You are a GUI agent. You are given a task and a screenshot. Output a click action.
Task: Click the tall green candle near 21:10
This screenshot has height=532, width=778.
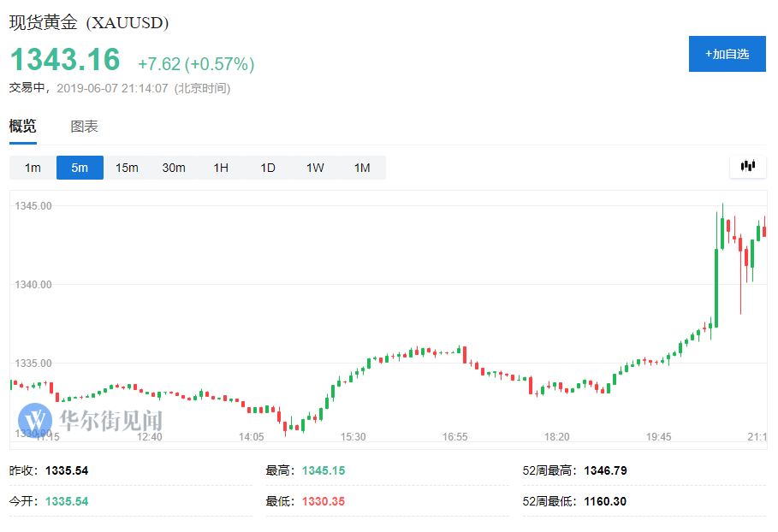coord(716,287)
